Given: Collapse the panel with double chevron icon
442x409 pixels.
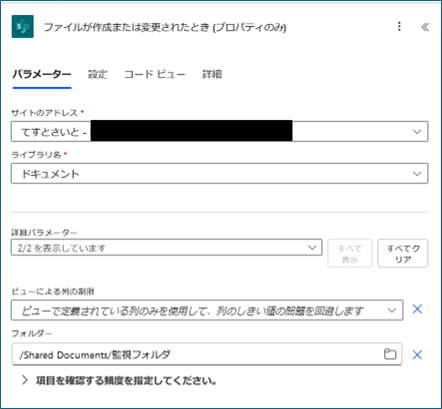Looking at the screenshot, I should pos(425,27).
